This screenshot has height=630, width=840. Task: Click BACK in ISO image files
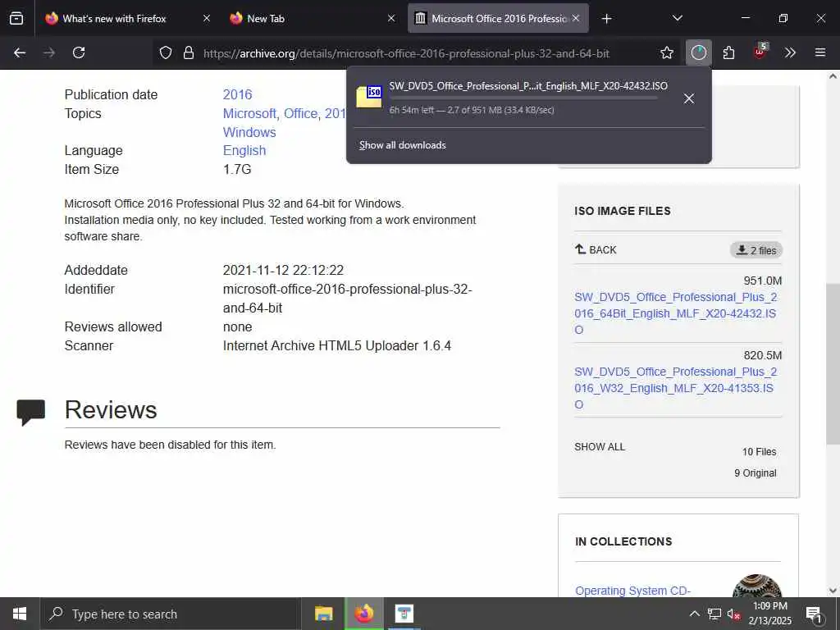(x=596, y=249)
